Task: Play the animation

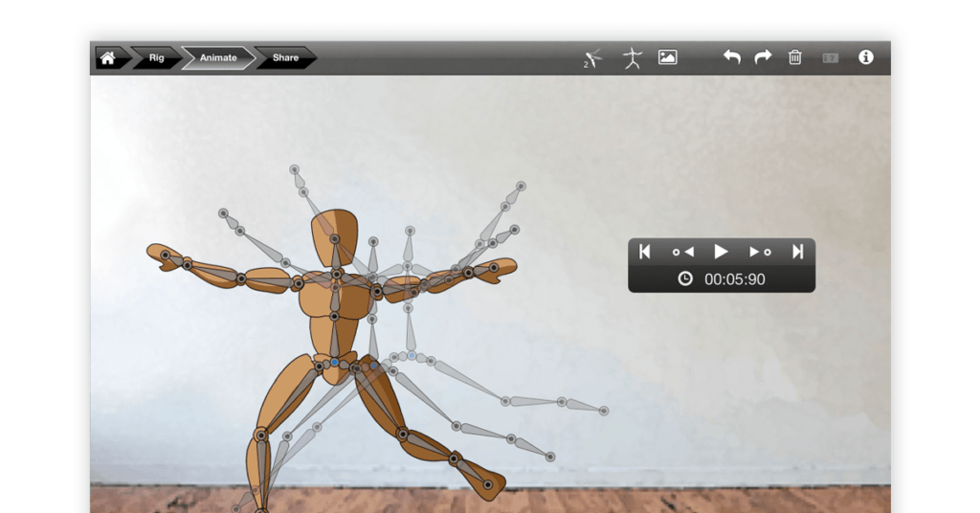Action: (x=721, y=252)
